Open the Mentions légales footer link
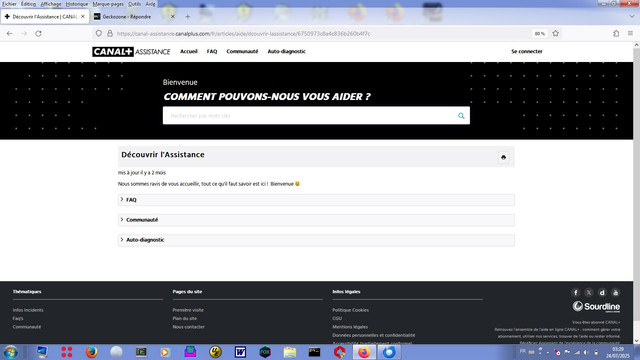 350,327
